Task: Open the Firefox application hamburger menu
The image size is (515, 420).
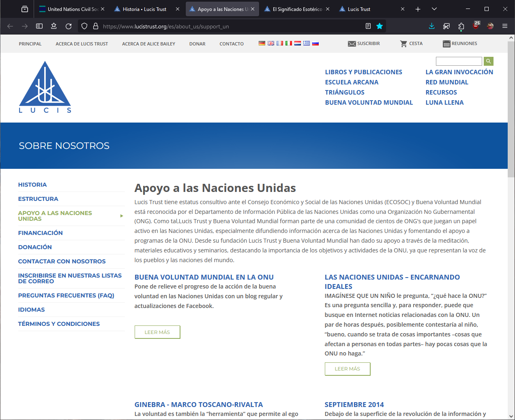Action: coord(505,26)
